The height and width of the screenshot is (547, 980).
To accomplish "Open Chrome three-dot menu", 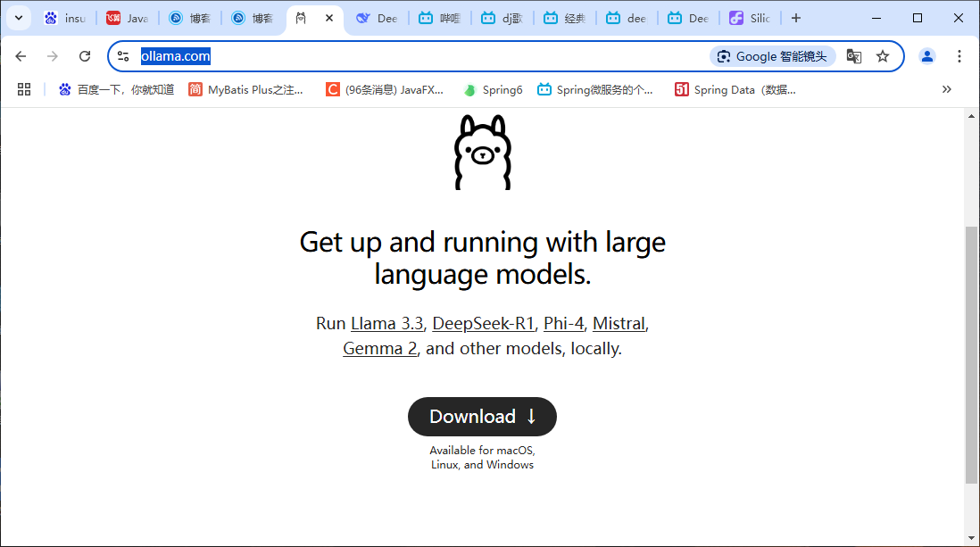I will tap(959, 56).
